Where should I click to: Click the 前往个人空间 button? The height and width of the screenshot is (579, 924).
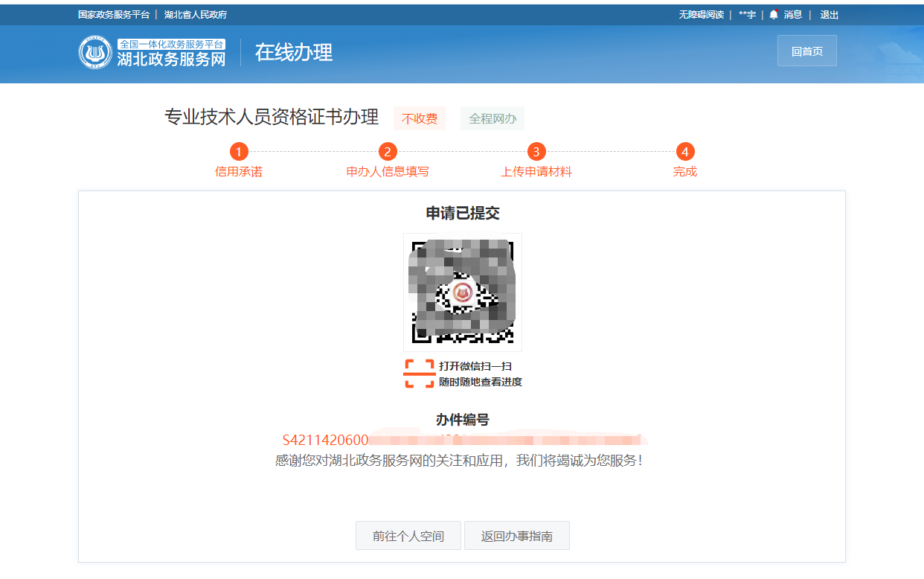click(x=408, y=536)
